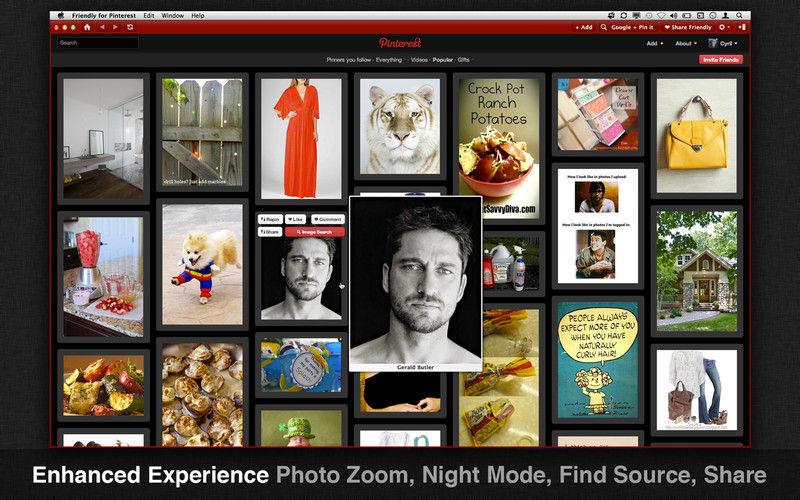Open the cleaning supplies bottles pin
This screenshot has width=800, height=500.
tap(513, 264)
